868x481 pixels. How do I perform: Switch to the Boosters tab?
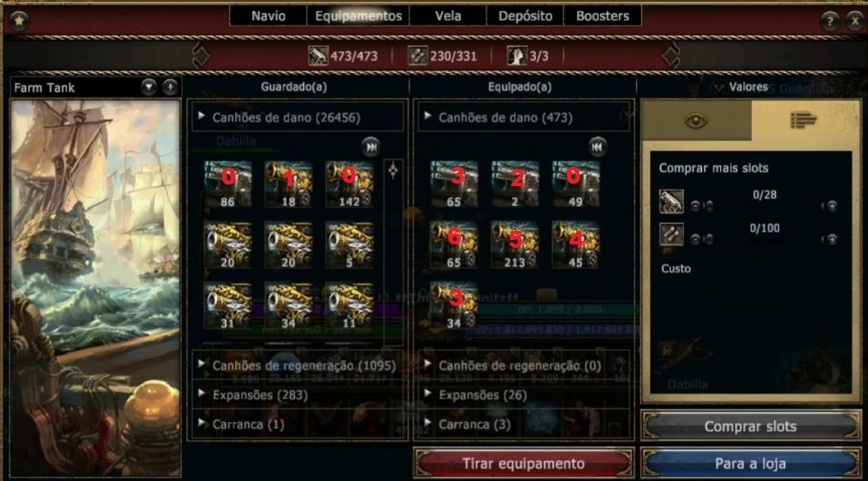tap(602, 16)
